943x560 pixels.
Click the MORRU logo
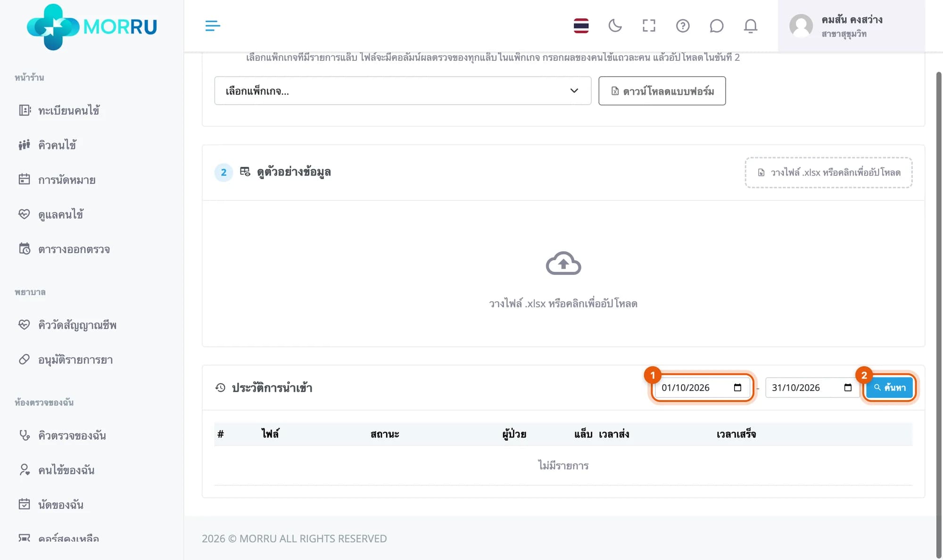92,26
